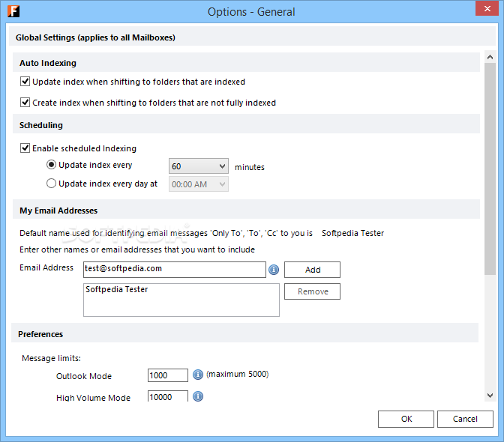Screen dimensions: 504x442
Task: Confirm settings with the OK button
Action: point(406,419)
